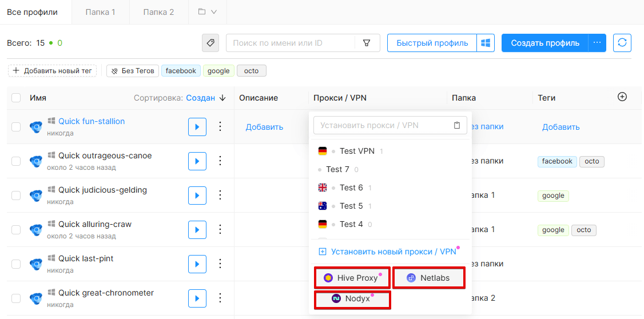This screenshot has height=319, width=644.
Task: Filter by Без Тегов tag
Action: point(133,71)
